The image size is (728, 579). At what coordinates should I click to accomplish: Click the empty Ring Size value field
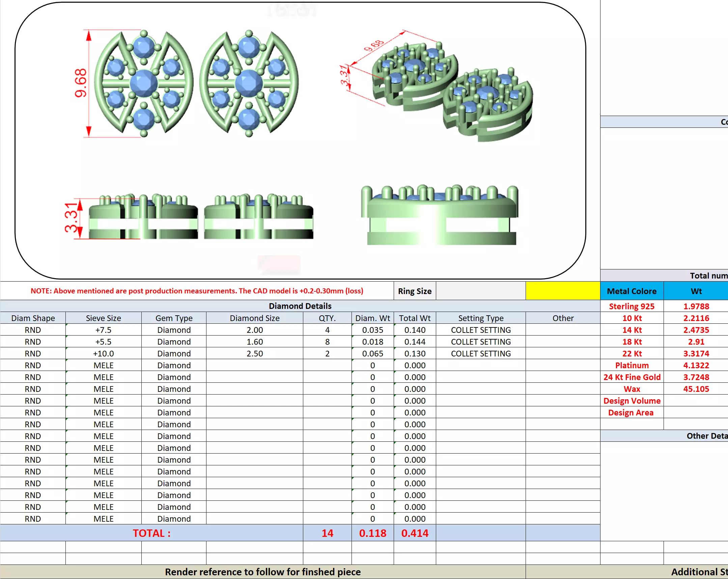click(x=480, y=291)
